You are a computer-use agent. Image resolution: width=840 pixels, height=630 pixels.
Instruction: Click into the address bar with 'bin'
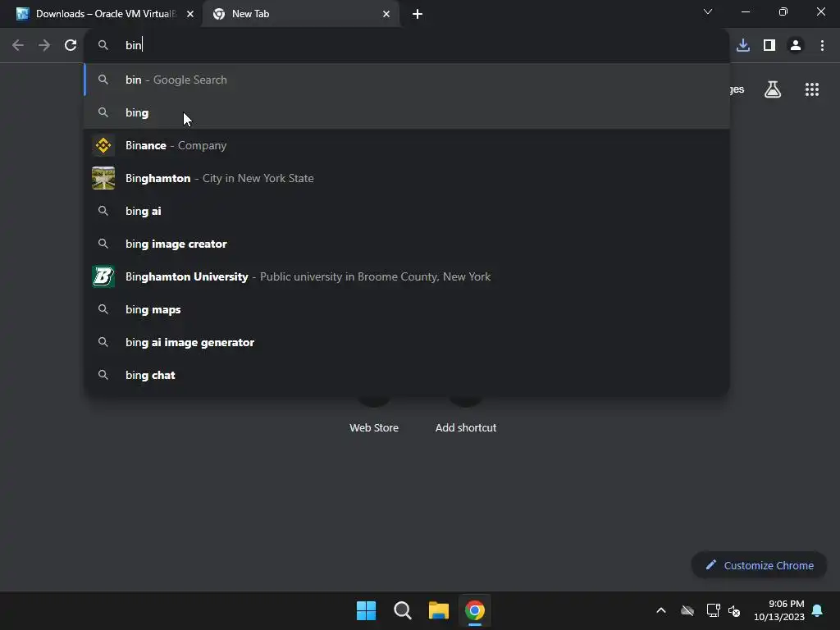[x=407, y=46]
